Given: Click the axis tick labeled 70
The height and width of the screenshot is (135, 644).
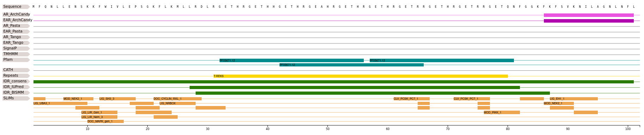Looking at the screenshot, I should point(448,129).
